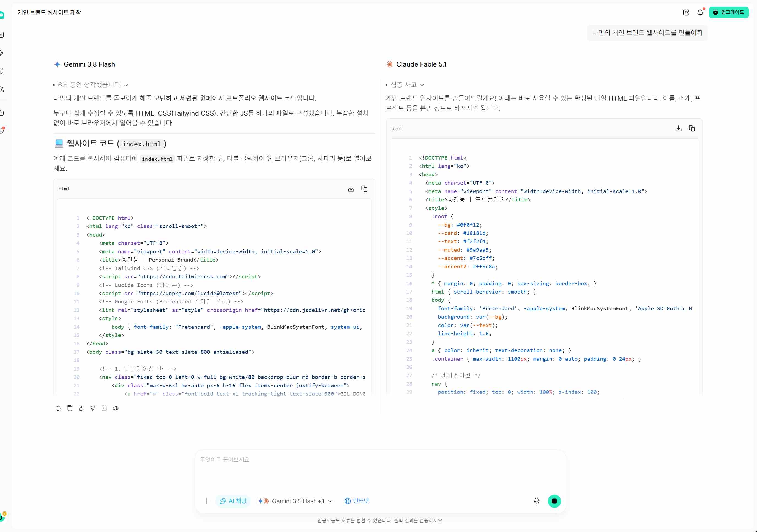The image size is (757, 532).
Task: Click the Claude starburst logo icon
Action: [x=390, y=64]
